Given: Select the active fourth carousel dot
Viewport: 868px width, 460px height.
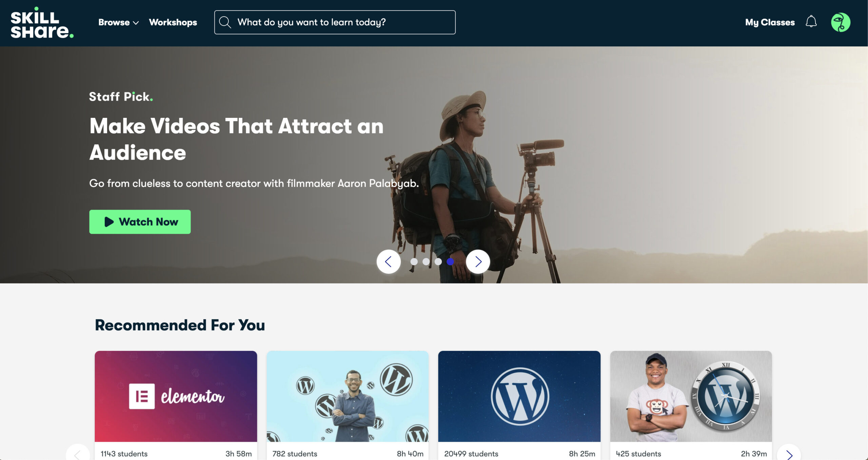Looking at the screenshot, I should [450, 262].
